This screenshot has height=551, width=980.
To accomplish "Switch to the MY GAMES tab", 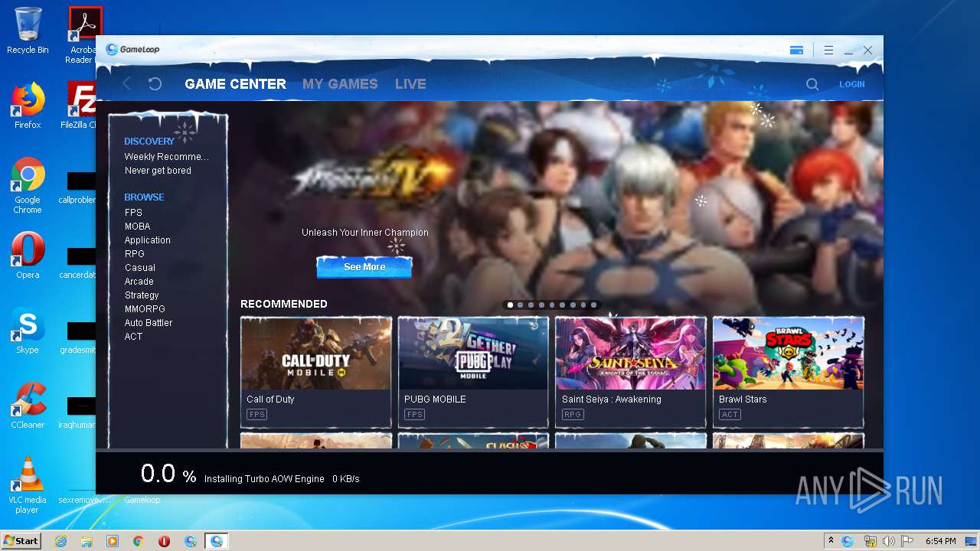I will [340, 84].
